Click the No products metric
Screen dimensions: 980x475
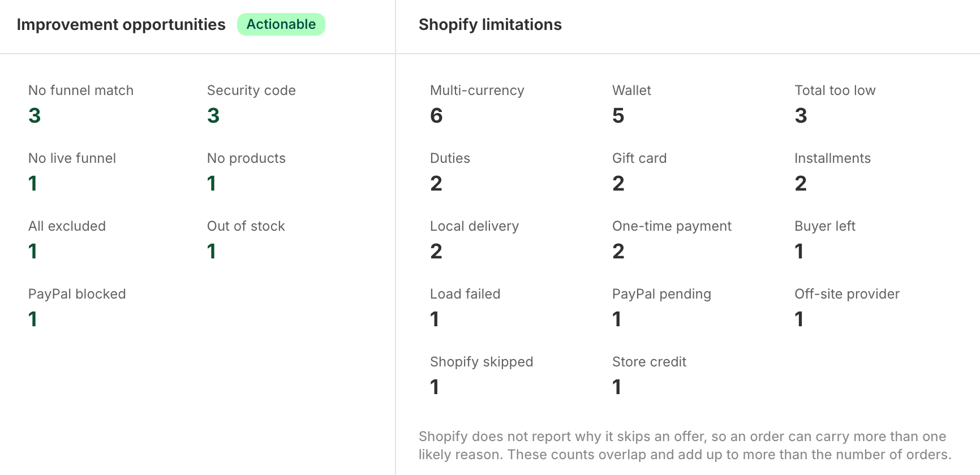pos(246,172)
